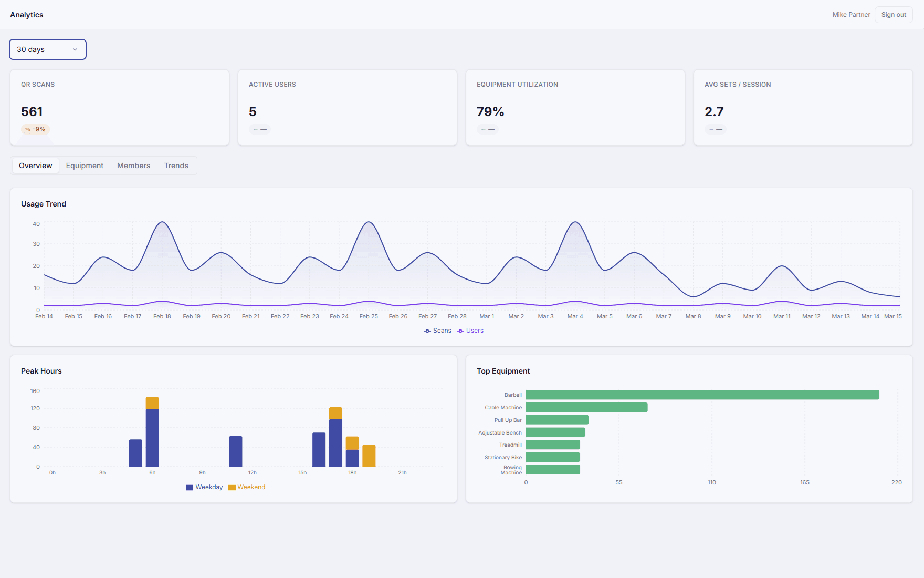The width and height of the screenshot is (924, 578).
Task: Switch to the Equipment tab
Action: [x=85, y=166]
